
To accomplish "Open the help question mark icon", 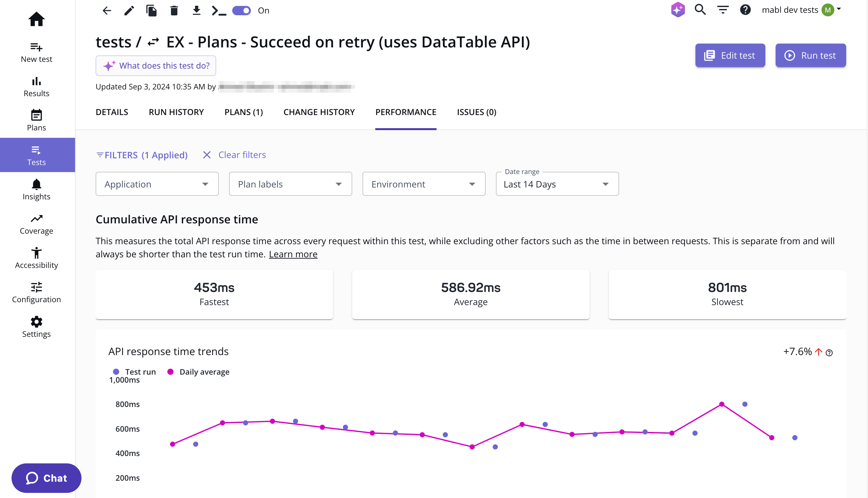I will tap(746, 10).
